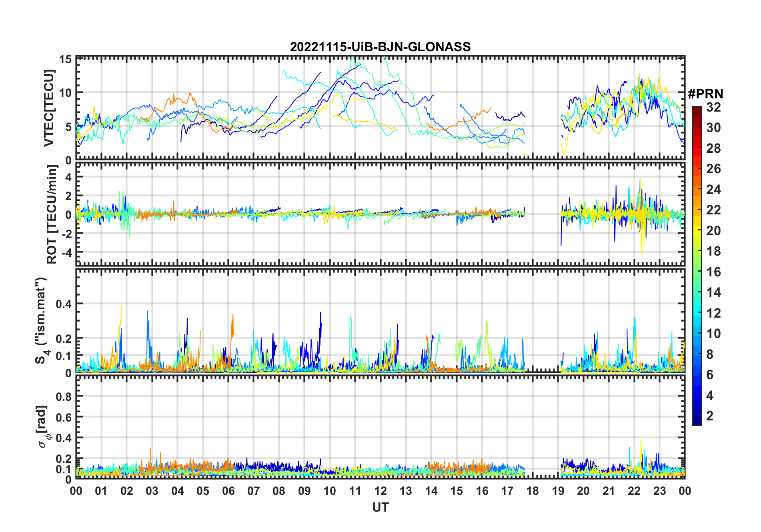Viewport: 761px width, 532px height.
Task: Click ROT y-axis tick 4
Action: (x=68, y=177)
